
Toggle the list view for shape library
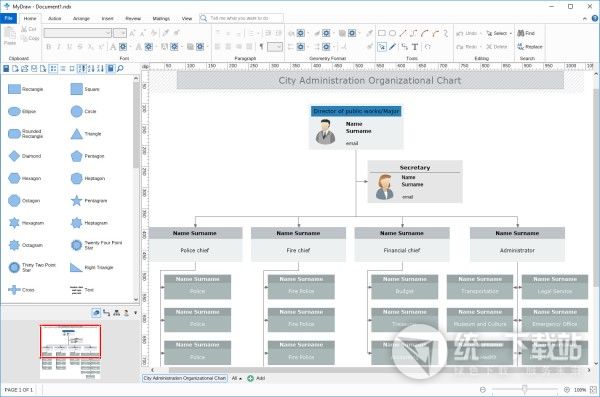[63, 69]
